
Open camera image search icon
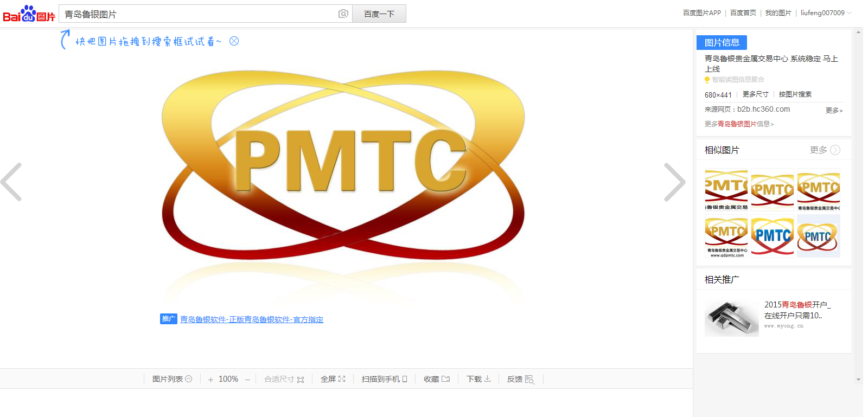(x=343, y=14)
